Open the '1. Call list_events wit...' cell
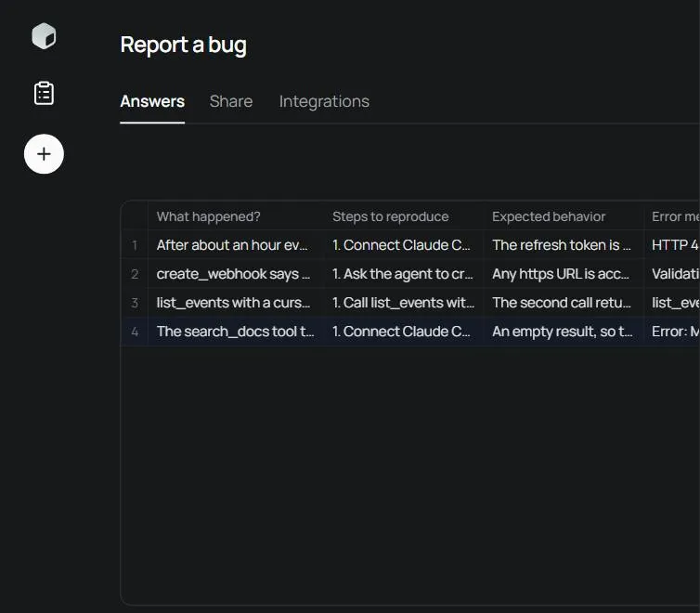Screen dimensions: 700x613 (x=404, y=303)
